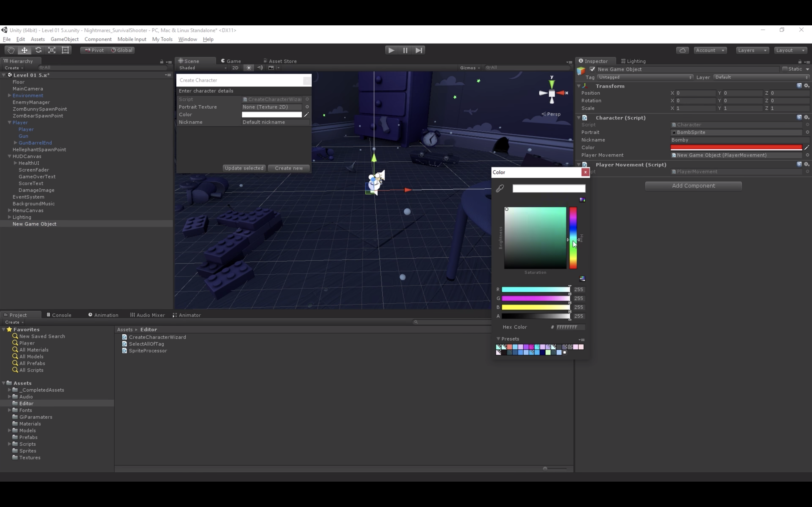The height and width of the screenshot is (507, 812).
Task: Click the Play button to run scene
Action: [x=392, y=50]
